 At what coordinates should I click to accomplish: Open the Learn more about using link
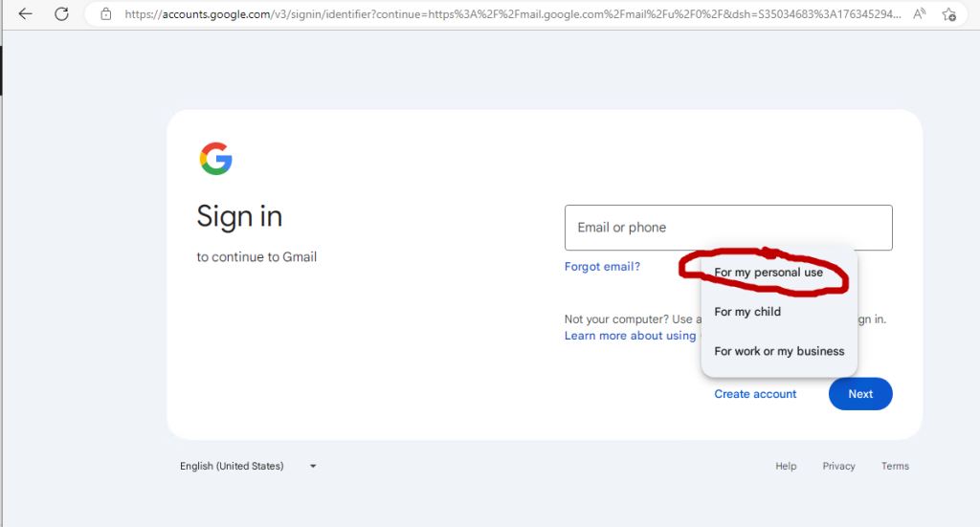(630, 336)
